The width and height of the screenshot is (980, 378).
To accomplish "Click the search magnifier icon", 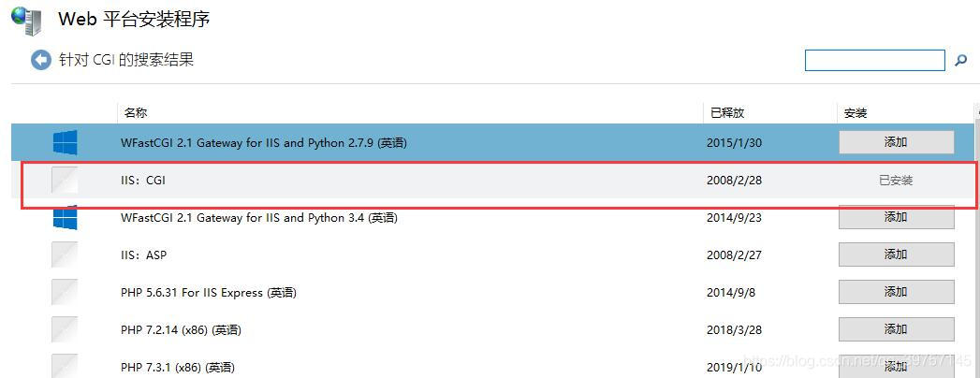I will coord(960,61).
